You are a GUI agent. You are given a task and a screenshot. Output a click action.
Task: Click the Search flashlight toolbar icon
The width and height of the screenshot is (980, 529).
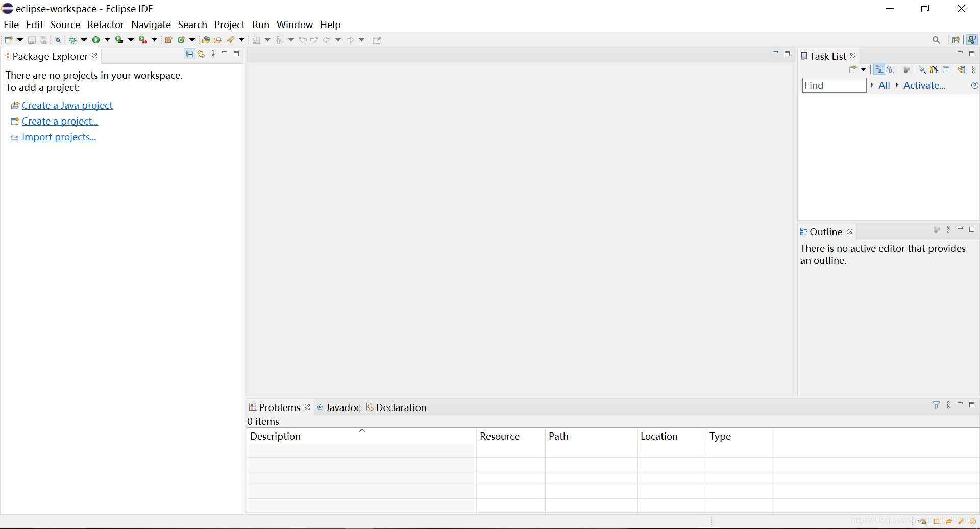click(231, 40)
